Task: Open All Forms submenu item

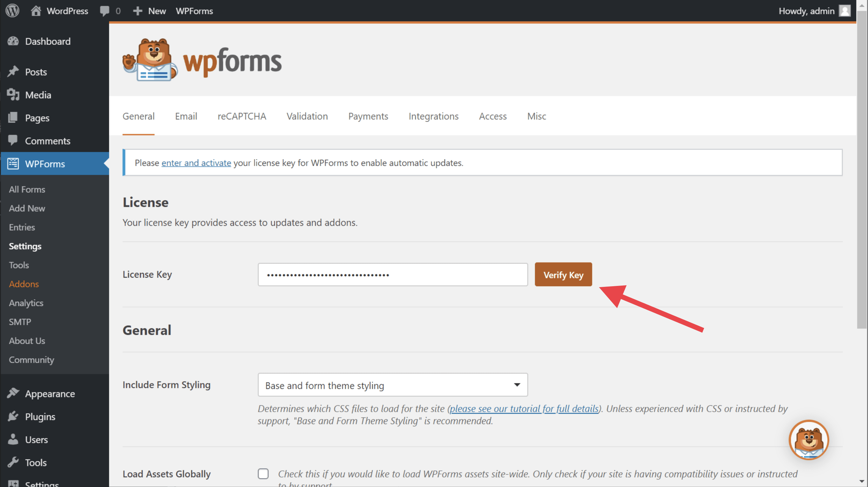Action: point(27,189)
